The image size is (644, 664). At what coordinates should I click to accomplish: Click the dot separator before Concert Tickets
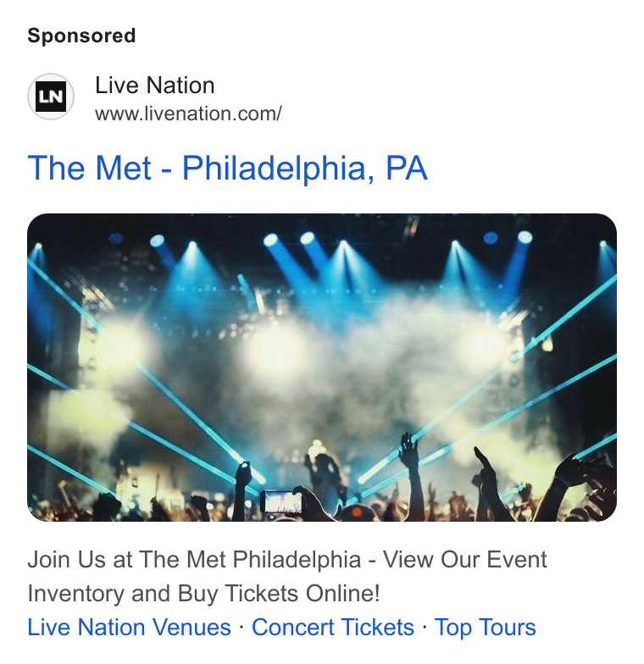click(241, 627)
